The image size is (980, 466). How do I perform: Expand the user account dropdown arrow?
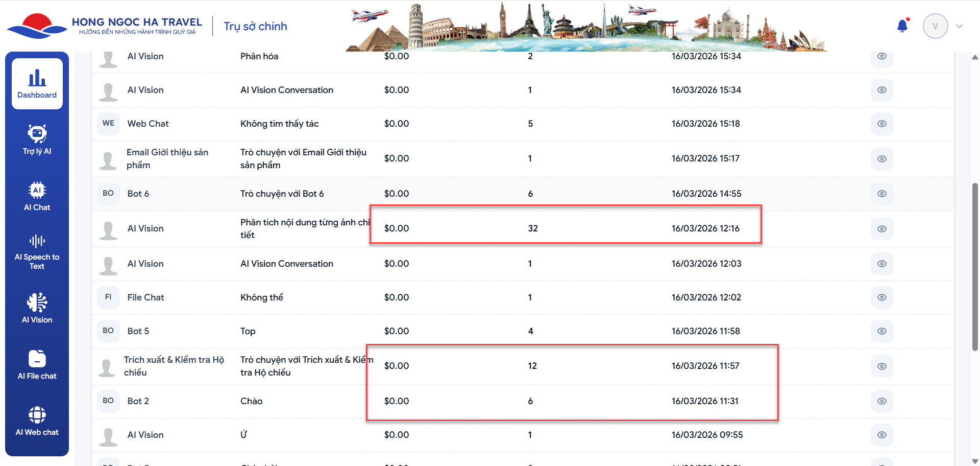coord(959,26)
